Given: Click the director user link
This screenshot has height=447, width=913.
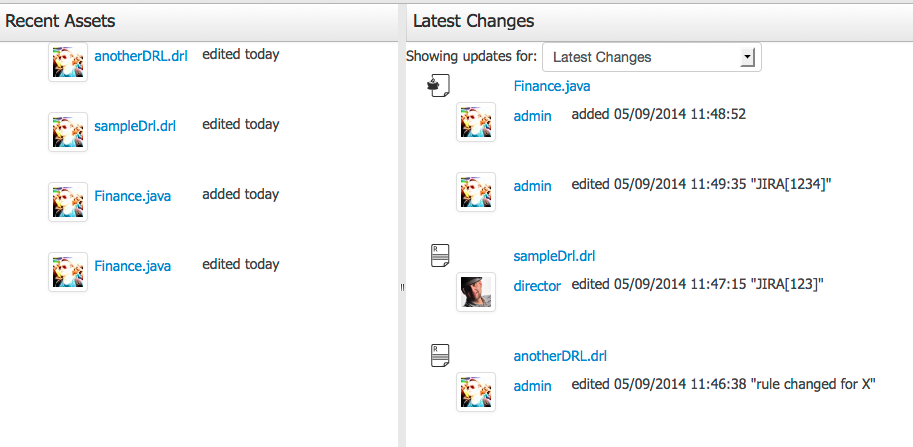Looking at the screenshot, I should pyautogui.click(x=537, y=286).
